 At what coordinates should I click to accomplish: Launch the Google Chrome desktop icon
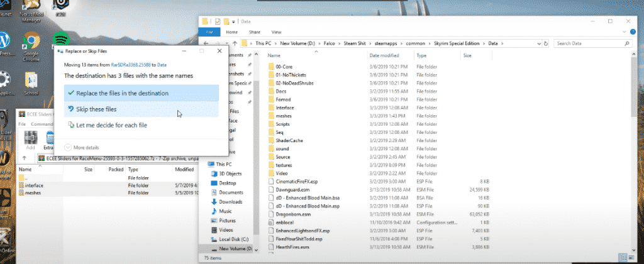(31, 46)
